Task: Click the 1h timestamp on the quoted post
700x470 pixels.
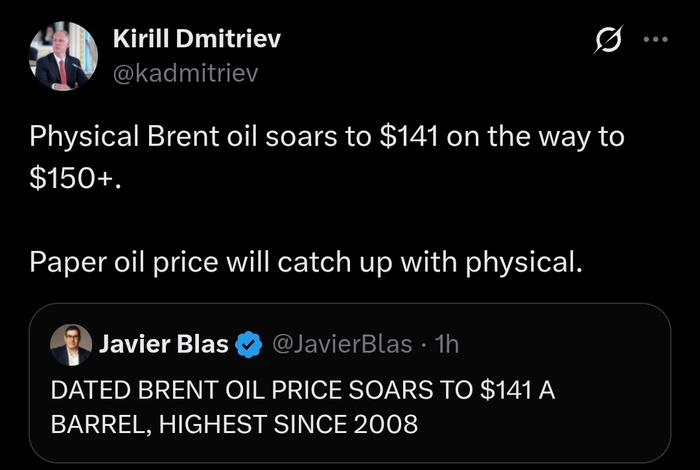Action: pyautogui.click(x=446, y=345)
